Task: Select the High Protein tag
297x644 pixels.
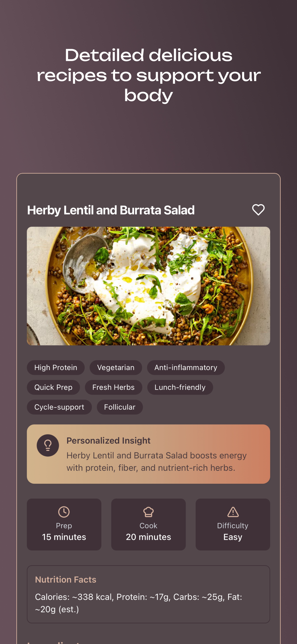Action: coord(56,368)
